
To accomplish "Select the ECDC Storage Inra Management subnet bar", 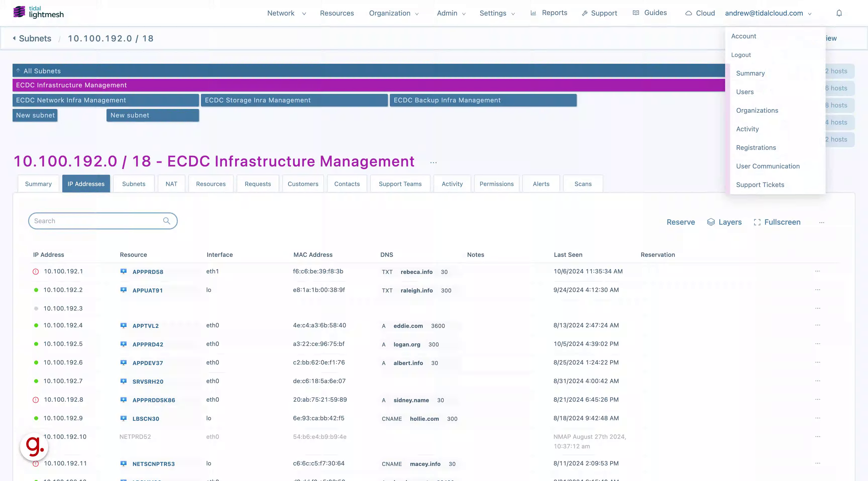I will 294,100.
